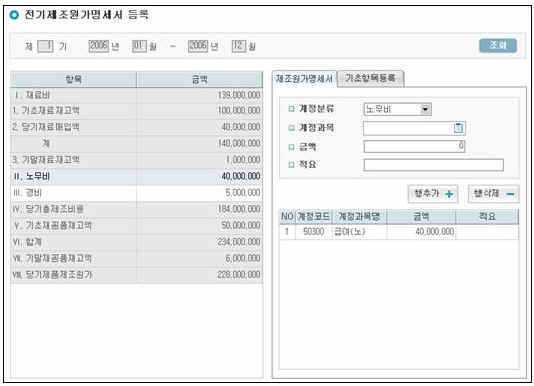Click the 행삭제 delete row button

(494, 194)
